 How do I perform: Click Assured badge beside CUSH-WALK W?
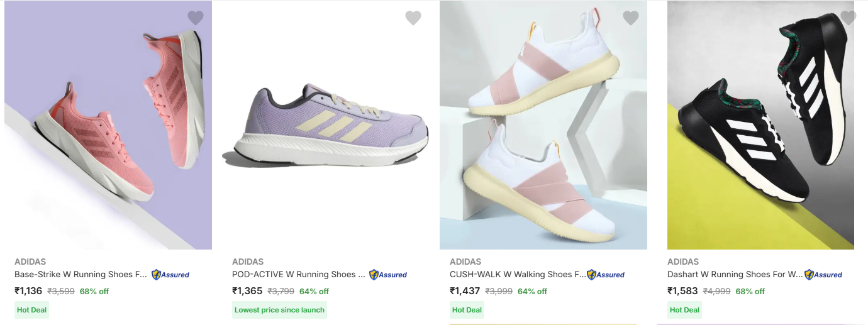(x=606, y=275)
